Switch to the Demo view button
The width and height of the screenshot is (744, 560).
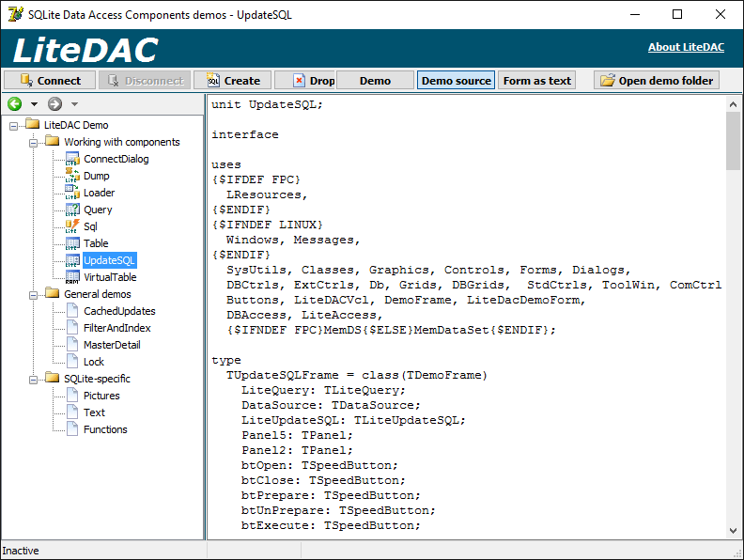pos(375,81)
